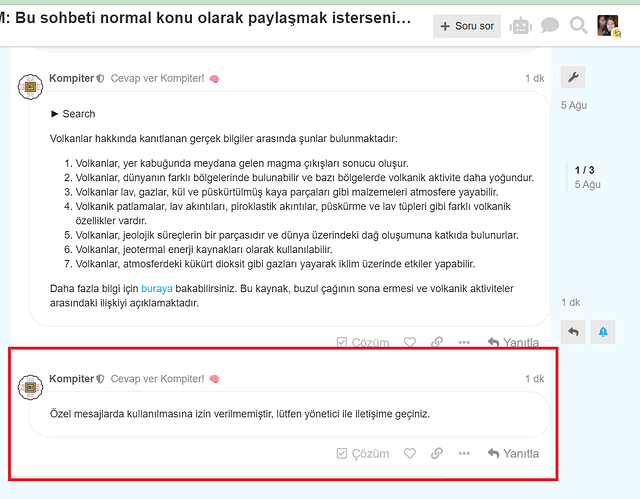Copy link of the Özel mesajlarda post

437,453
